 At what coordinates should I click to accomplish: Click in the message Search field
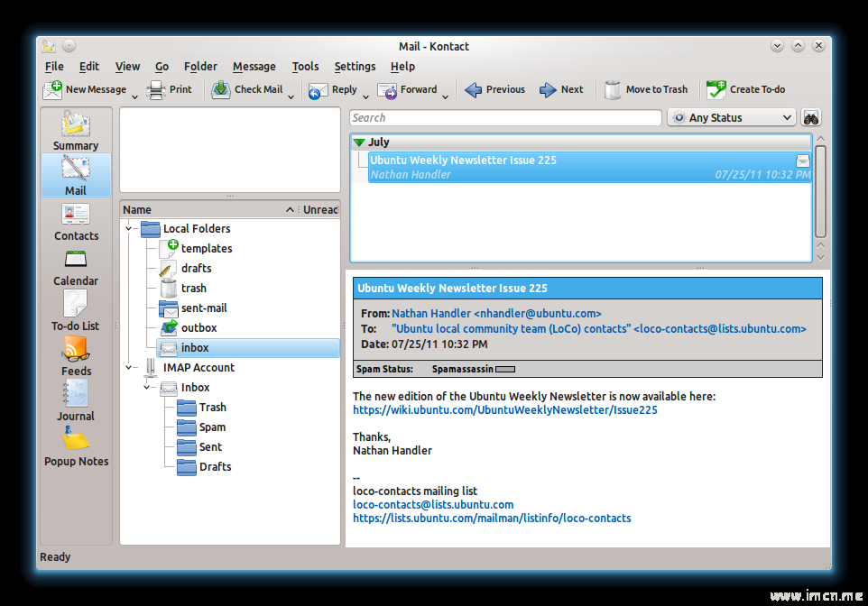point(505,118)
